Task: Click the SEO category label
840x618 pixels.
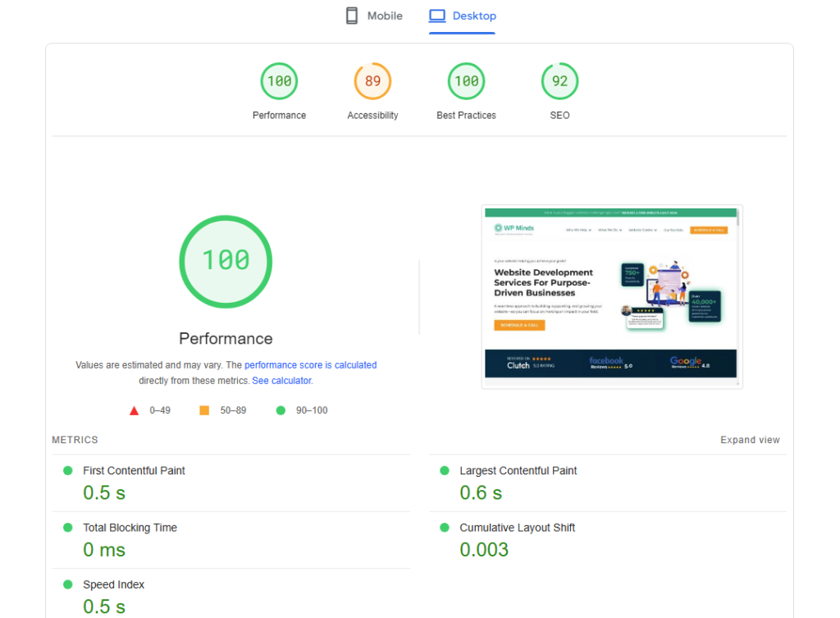Action: pos(559,115)
